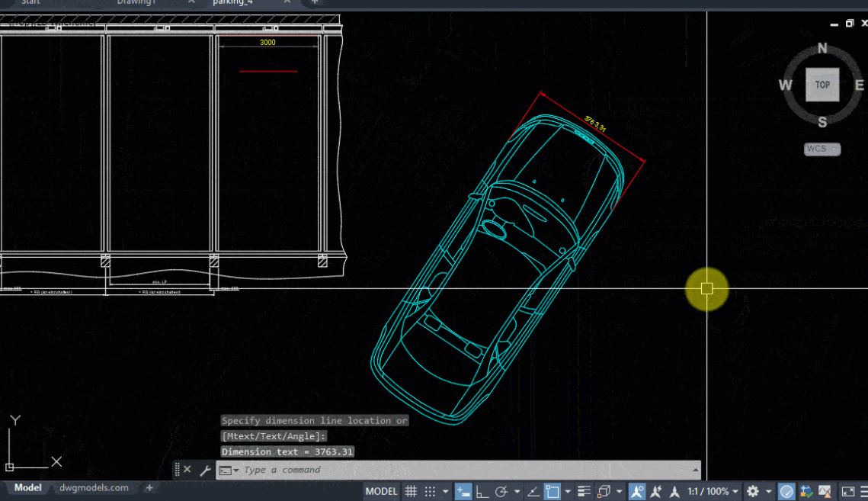Click the Type a command input field

point(457,470)
